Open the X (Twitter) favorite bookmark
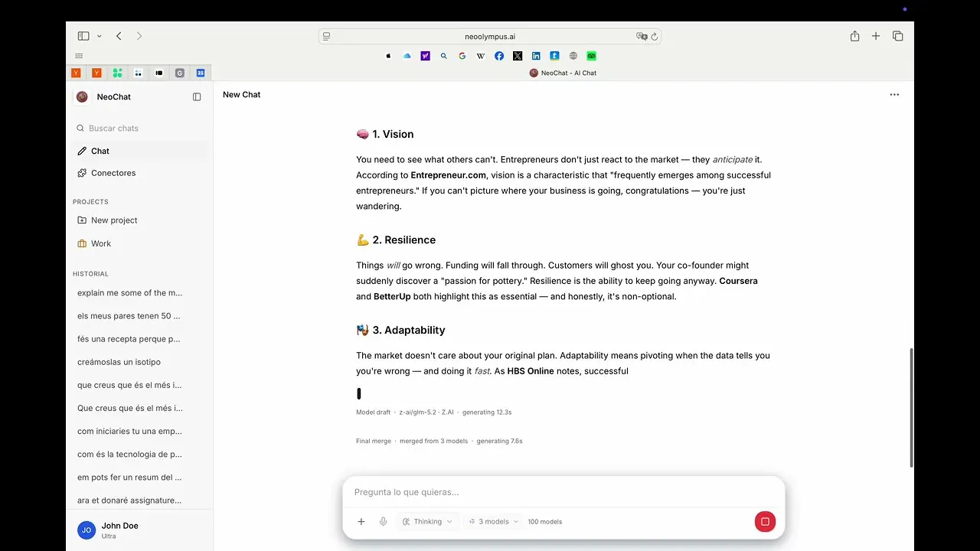 point(518,56)
